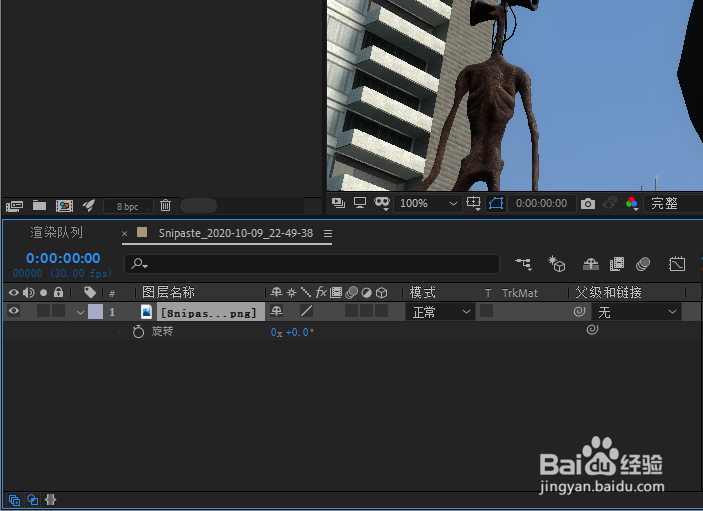Open the parent dropdown showing 无
Viewport: 703px width, 511px height.
pyautogui.click(x=637, y=312)
